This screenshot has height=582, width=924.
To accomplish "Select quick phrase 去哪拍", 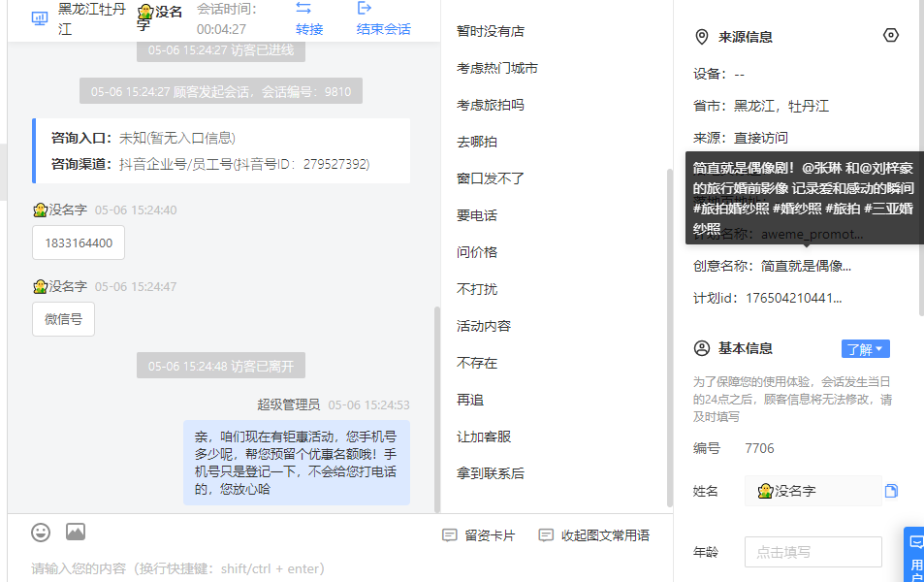I will point(477,143).
